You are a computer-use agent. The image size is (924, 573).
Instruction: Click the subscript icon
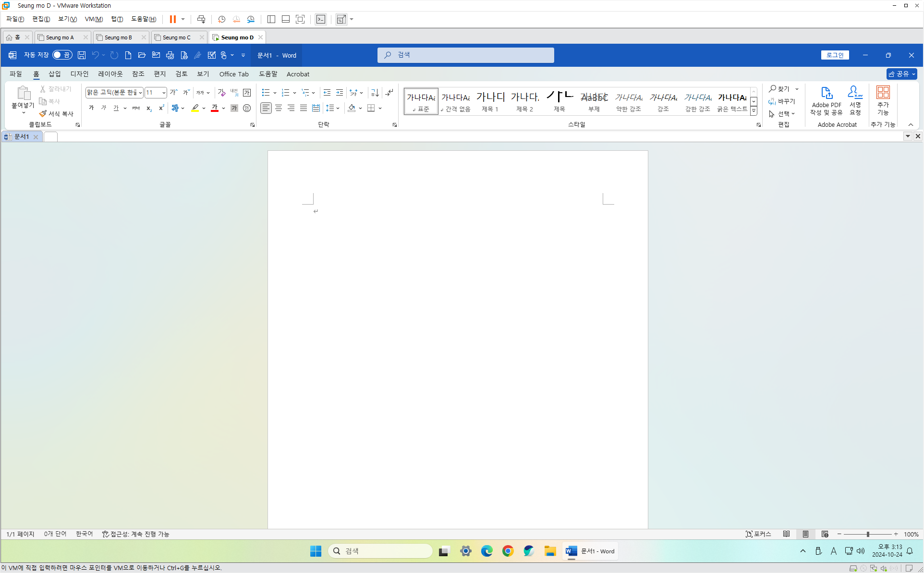(x=149, y=108)
